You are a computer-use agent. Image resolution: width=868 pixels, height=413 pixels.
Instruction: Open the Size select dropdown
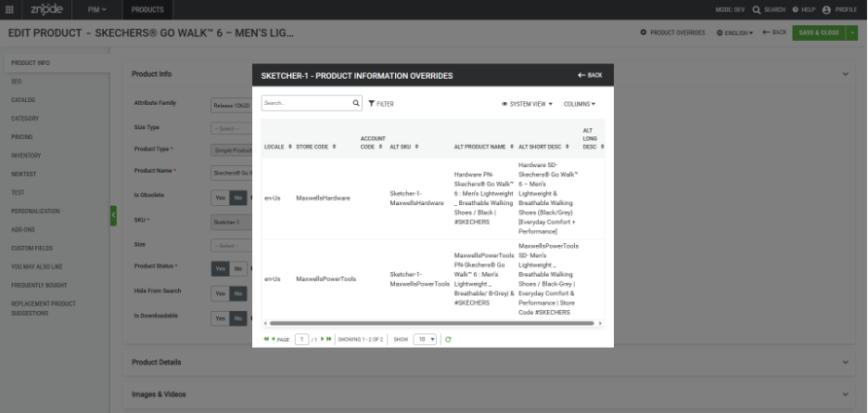coord(232,246)
